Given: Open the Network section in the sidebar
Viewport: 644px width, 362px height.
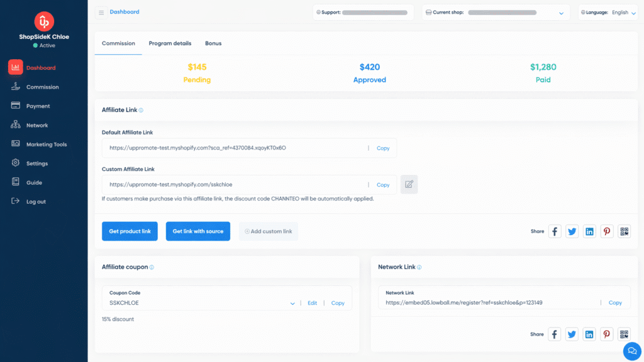Looking at the screenshot, I should click(x=36, y=124).
